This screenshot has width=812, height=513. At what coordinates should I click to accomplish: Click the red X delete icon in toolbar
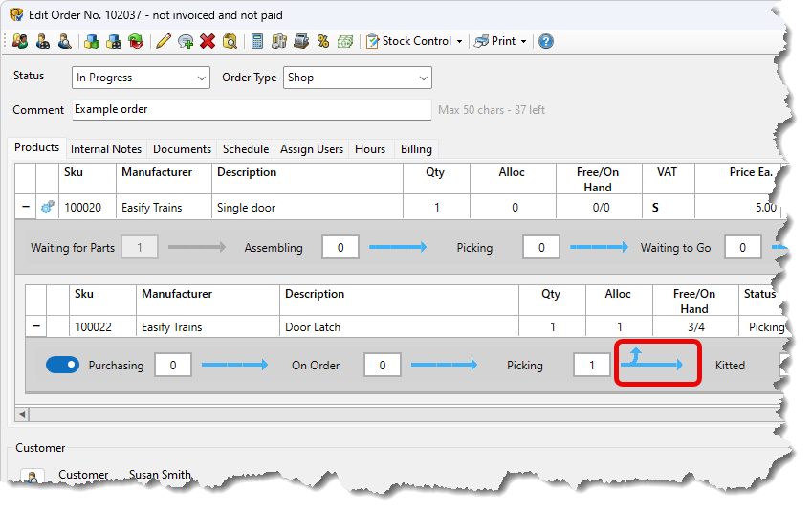click(208, 41)
